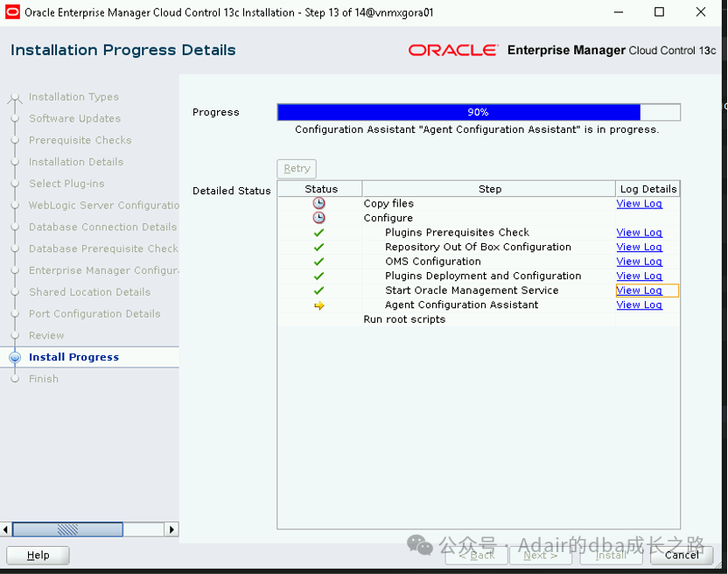Click the OMS Configuration row text
Viewport: 728px width, 574px height.
[433, 262]
